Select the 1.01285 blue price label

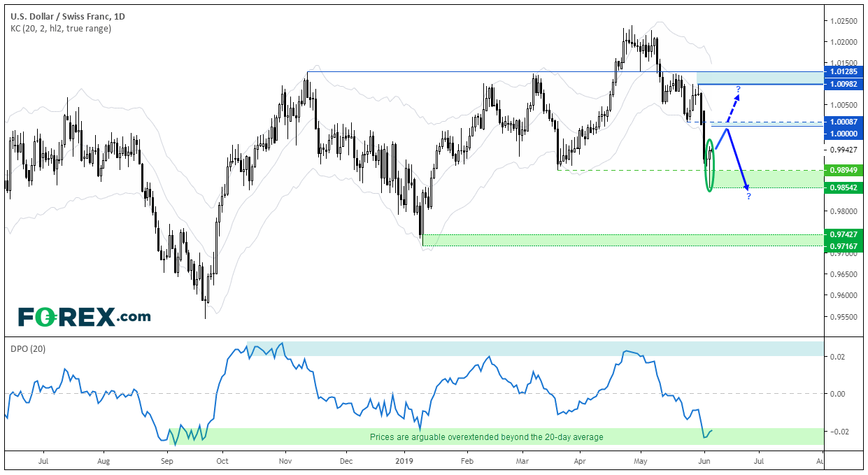tap(842, 71)
